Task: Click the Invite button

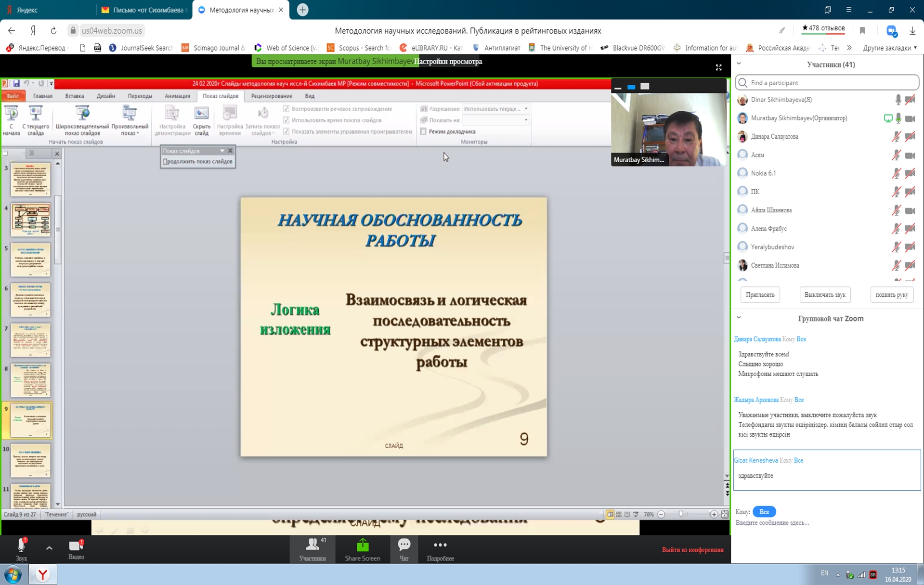Action: click(760, 295)
